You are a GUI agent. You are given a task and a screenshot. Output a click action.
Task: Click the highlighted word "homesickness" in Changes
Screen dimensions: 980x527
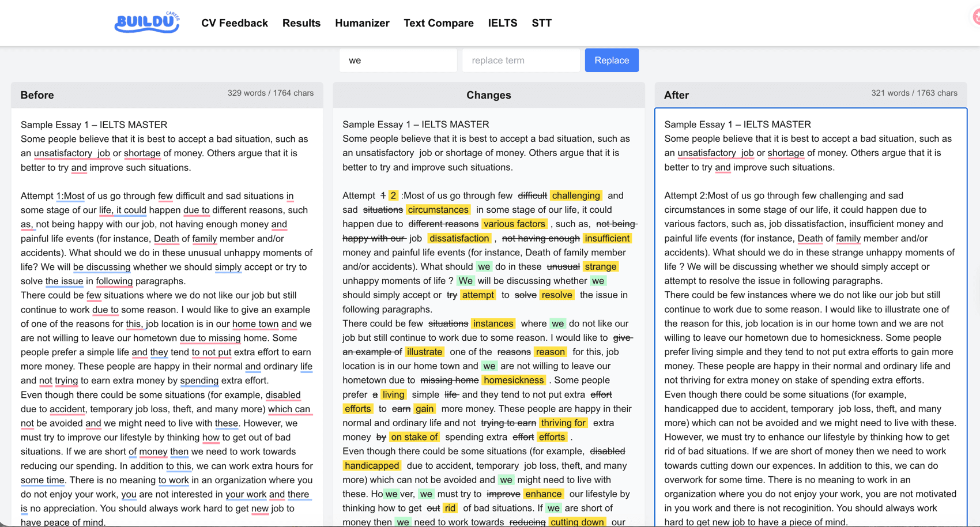pyautogui.click(x=514, y=380)
